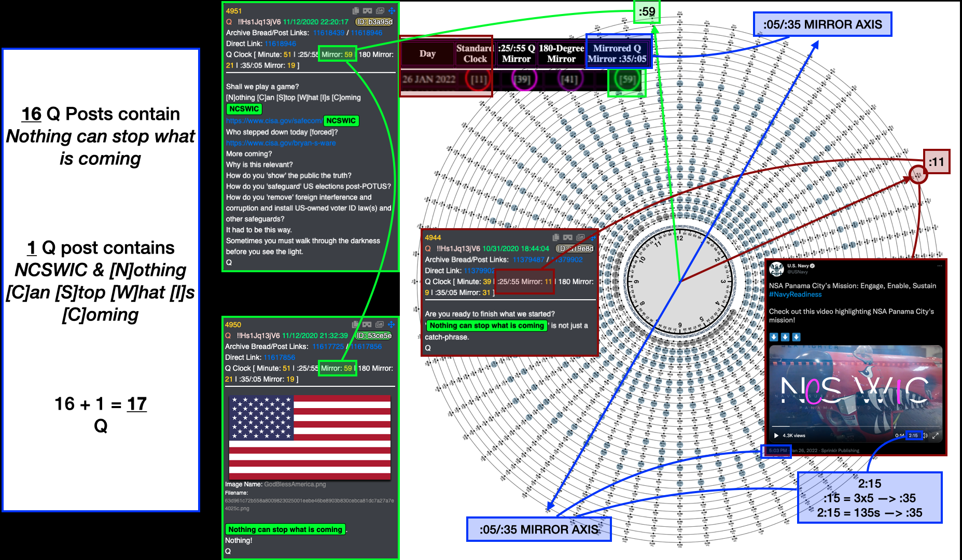Viewport: 962px width, 560px height.
Task: Open the image gallery icon on post 4950
Action: pos(380,325)
